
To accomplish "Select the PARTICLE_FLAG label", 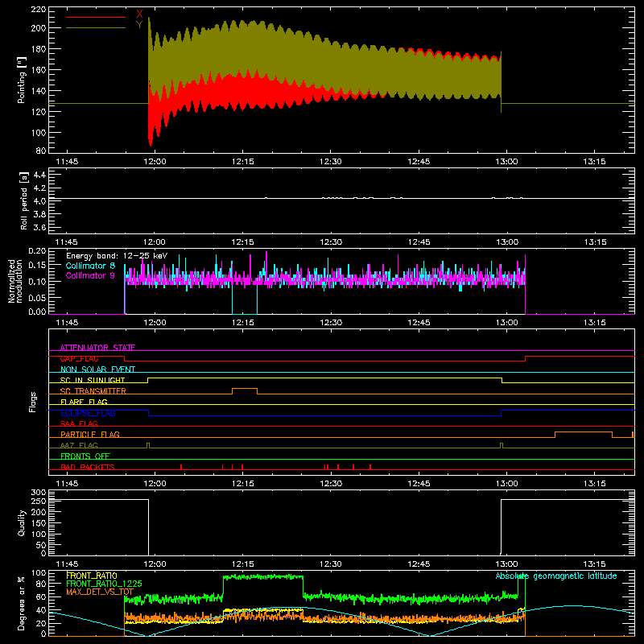I will (90, 434).
